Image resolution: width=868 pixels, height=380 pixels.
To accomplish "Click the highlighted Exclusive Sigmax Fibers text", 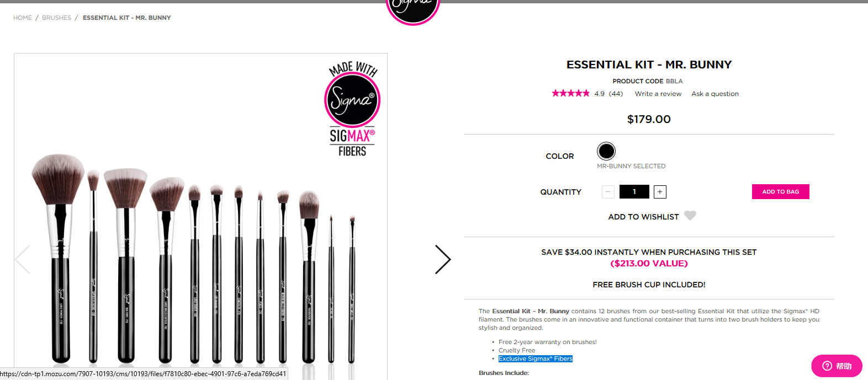I will pos(536,358).
